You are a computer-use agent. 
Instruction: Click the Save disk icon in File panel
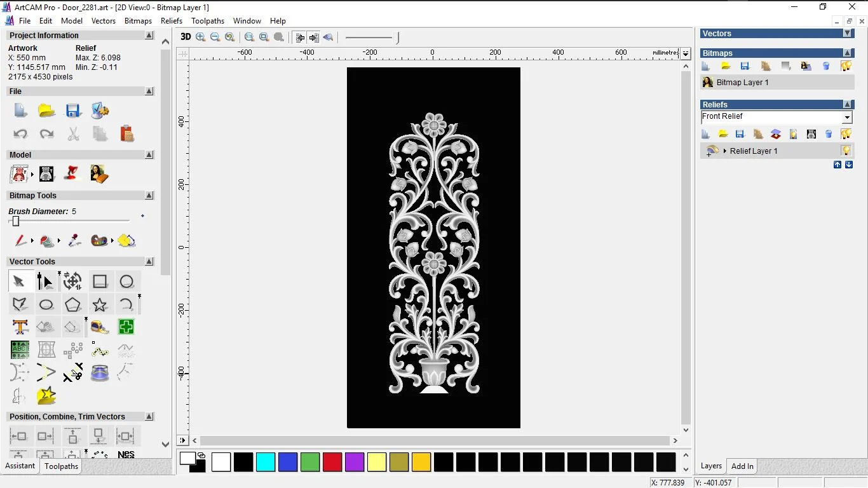tap(73, 111)
